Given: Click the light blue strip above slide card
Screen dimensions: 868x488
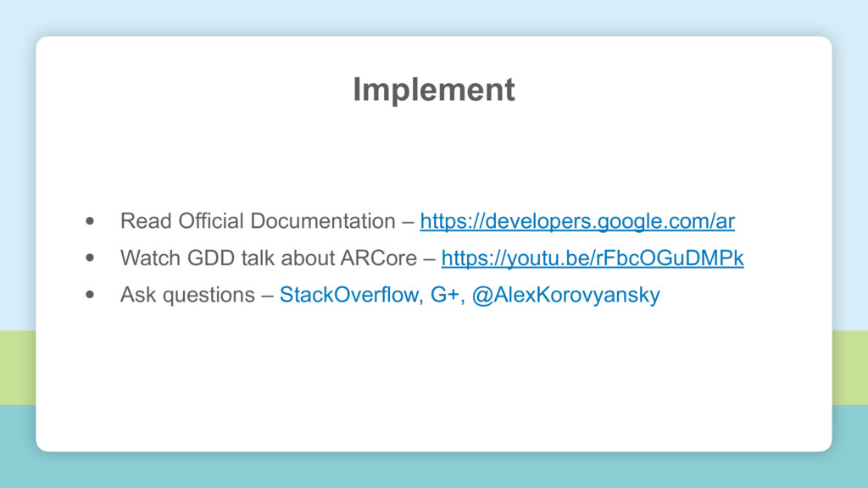Looking at the screenshot, I should point(434,17).
